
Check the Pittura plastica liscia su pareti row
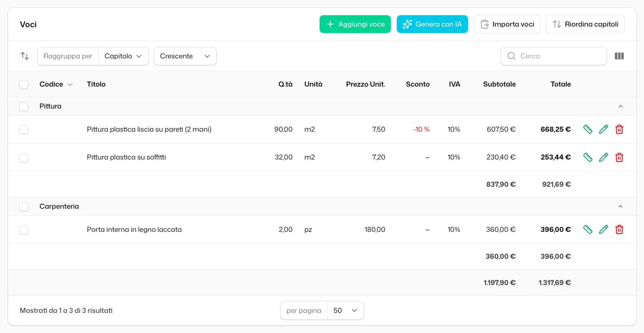coord(24,130)
